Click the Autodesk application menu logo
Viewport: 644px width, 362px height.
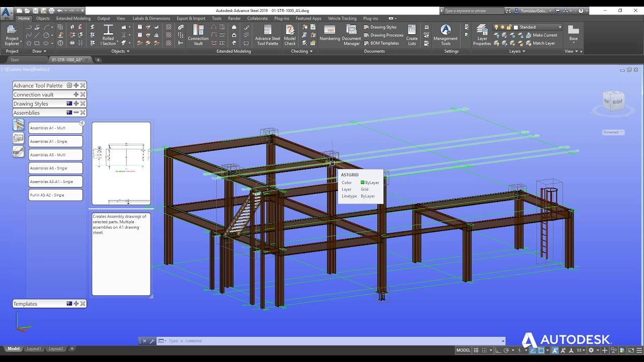7,14
